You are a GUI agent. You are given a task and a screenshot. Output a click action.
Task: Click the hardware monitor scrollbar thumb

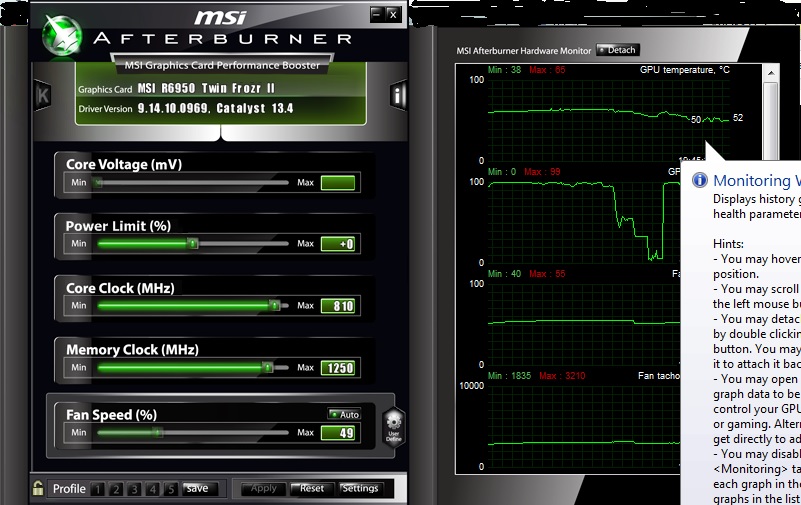click(771, 120)
